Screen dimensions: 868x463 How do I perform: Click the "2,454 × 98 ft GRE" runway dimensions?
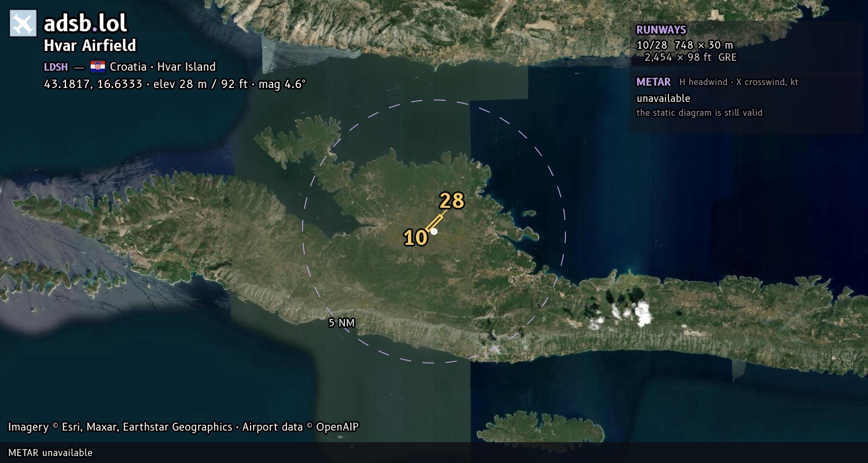point(690,57)
